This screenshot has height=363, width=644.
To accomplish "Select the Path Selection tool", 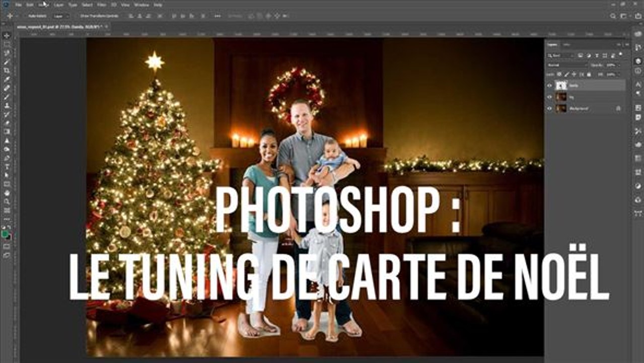I will tap(7, 175).
